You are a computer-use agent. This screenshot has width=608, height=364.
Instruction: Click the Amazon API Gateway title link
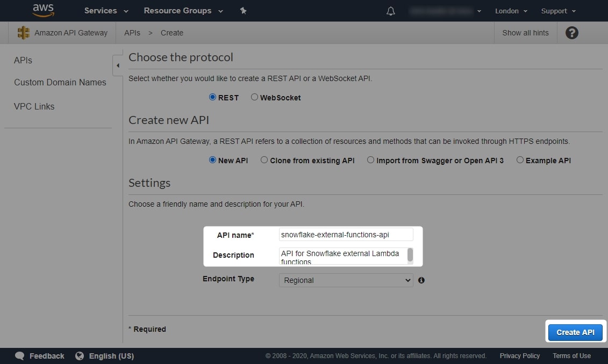(x=71, y=33)
